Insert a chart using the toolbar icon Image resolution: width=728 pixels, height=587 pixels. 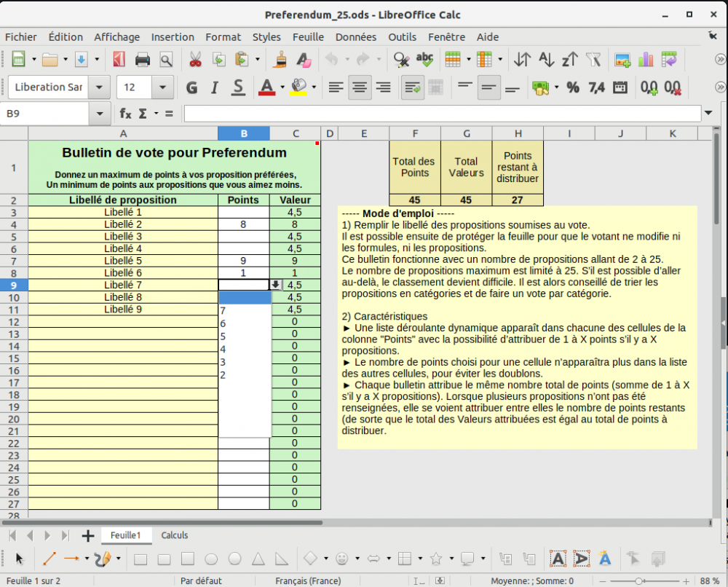click(646, 60)
